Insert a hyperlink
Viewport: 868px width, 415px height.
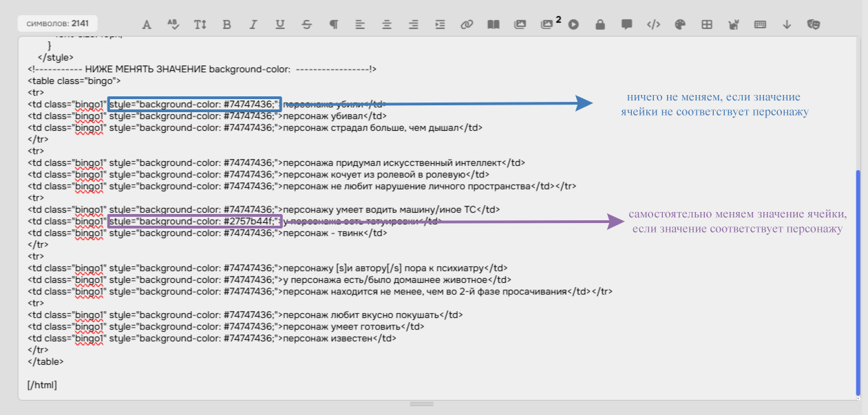pyautogui.click(x=467, y=25)
